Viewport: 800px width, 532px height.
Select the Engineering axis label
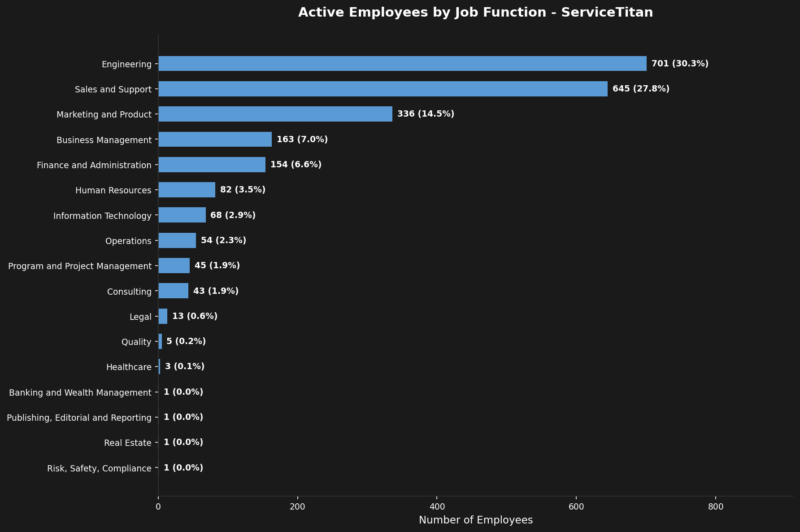[126, 64]
